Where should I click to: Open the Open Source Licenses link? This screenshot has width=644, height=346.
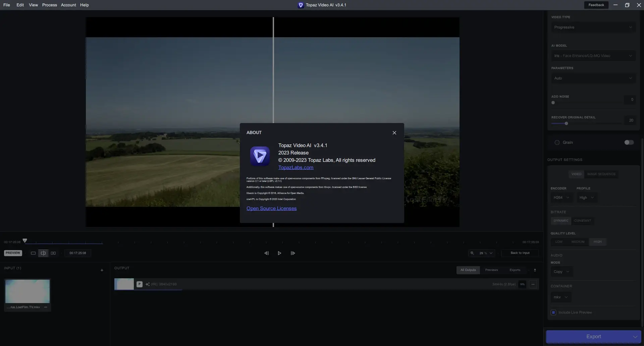pos(271,209)
